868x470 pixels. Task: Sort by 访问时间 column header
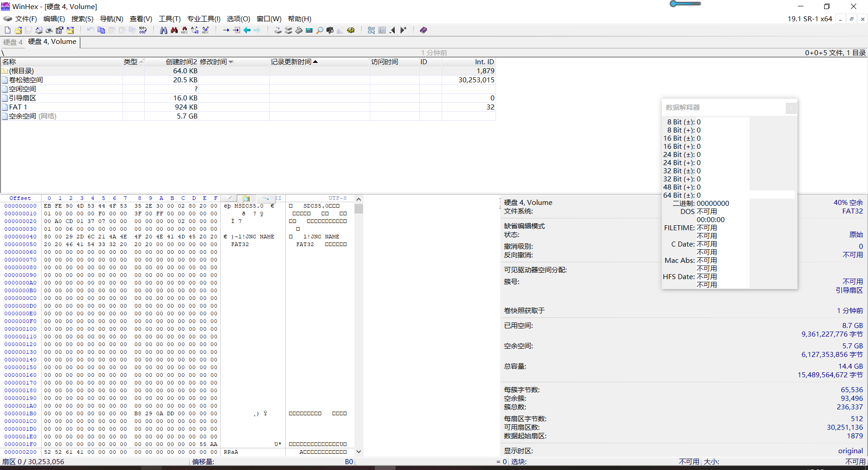coord(394,62)
